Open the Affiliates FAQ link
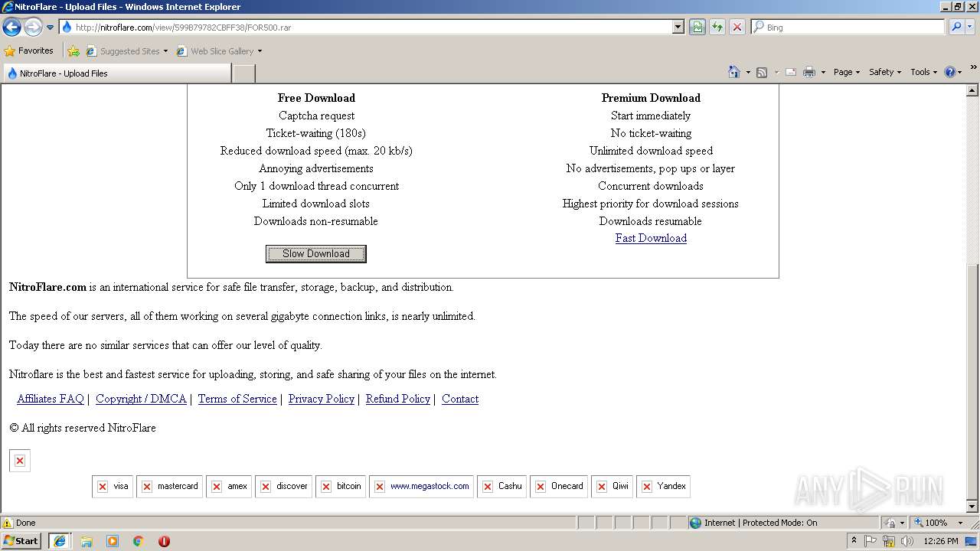 pyautogui.click(x=51, y=399)
